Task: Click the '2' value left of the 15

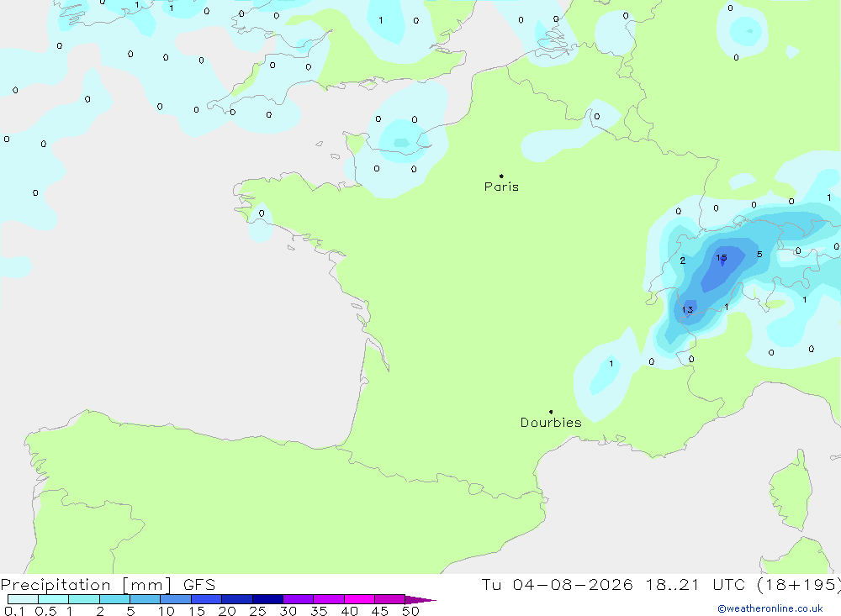Action: (682, 261)
